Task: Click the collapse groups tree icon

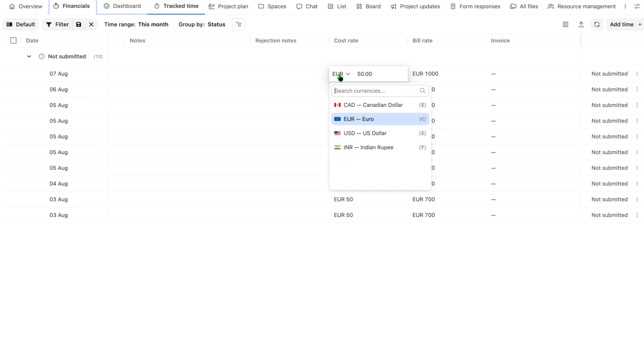Action: click(x=239, y=24)
